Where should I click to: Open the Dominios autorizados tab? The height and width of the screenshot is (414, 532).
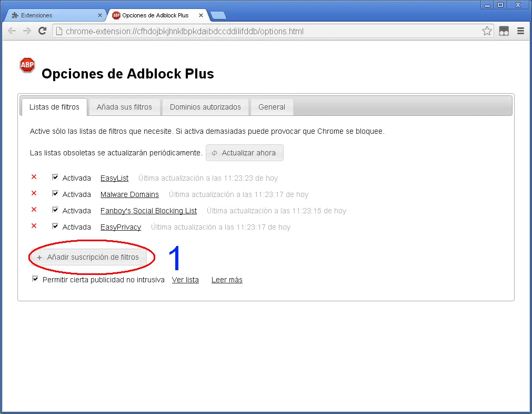click(205, 107)
